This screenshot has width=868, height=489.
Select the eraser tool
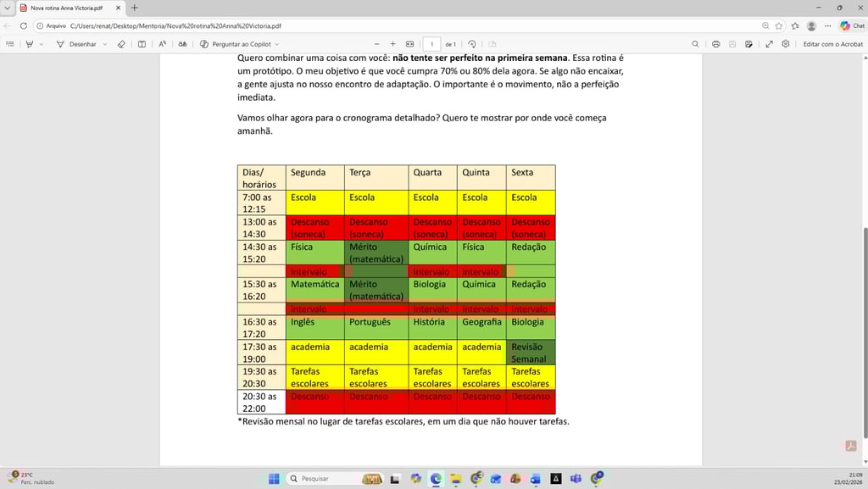click(x=121, y=44)
